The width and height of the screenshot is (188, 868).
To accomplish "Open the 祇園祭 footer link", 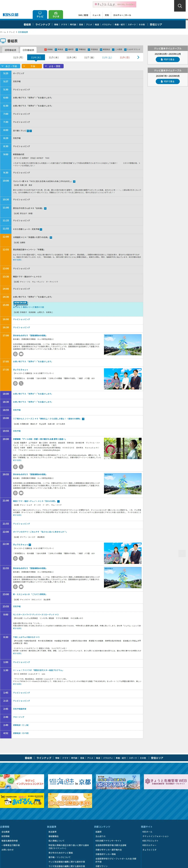I will [x=98, y=832].
